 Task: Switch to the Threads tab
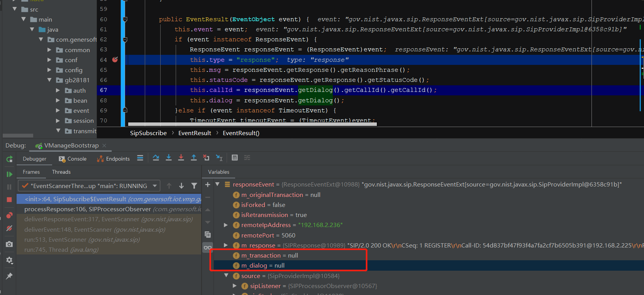tap(61, 172)
